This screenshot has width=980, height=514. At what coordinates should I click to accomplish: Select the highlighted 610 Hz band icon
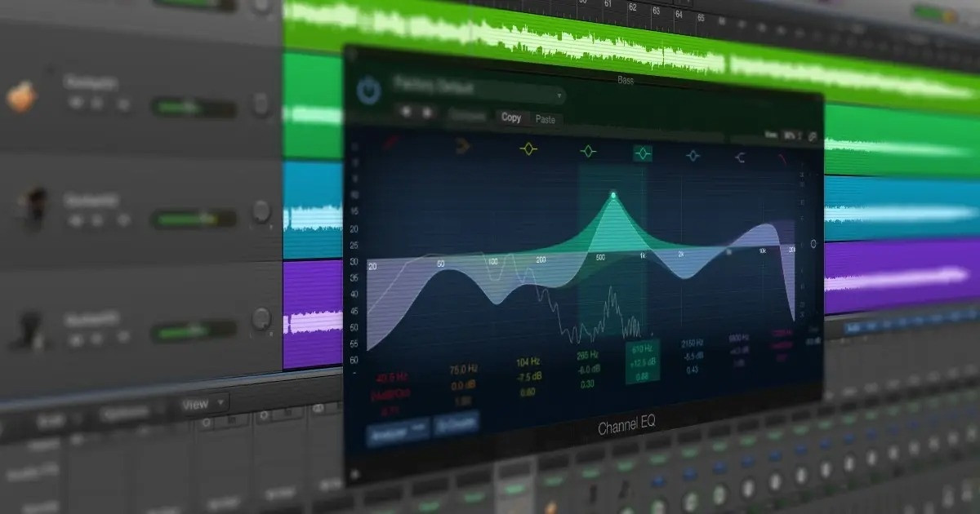(643, 153)
